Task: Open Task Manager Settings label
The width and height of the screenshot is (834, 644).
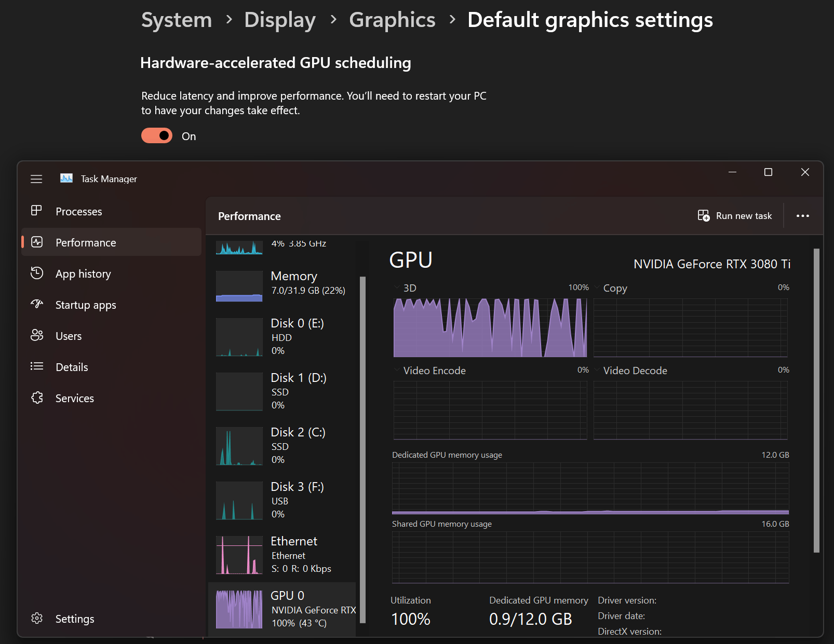Action: click(x=75, y=619)
